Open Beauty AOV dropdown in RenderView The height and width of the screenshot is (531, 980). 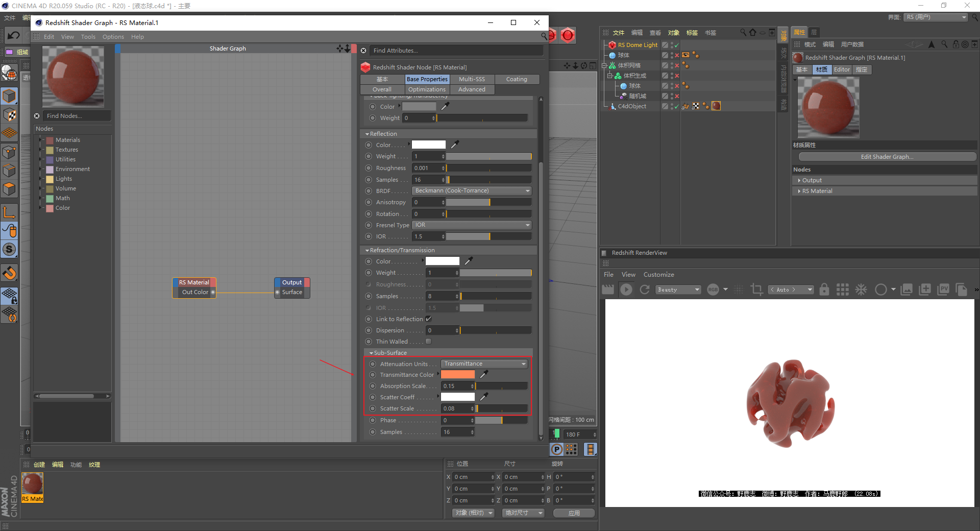point(678,289)
